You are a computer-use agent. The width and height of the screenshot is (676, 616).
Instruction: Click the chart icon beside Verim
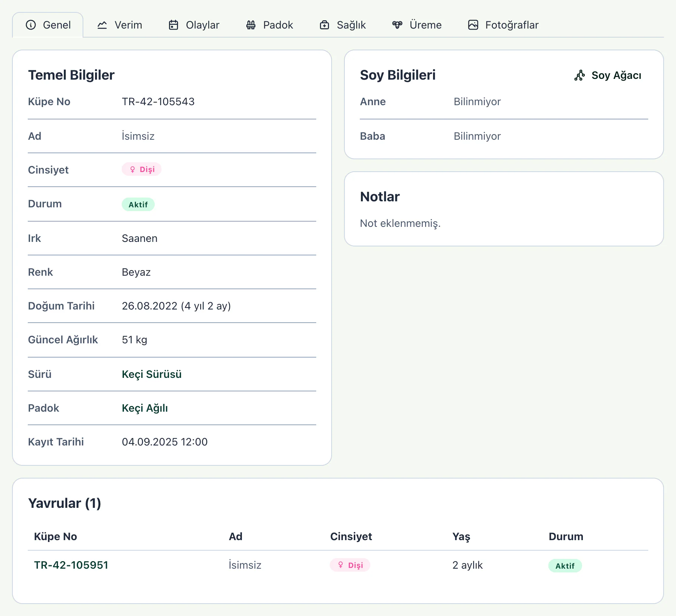102,25
